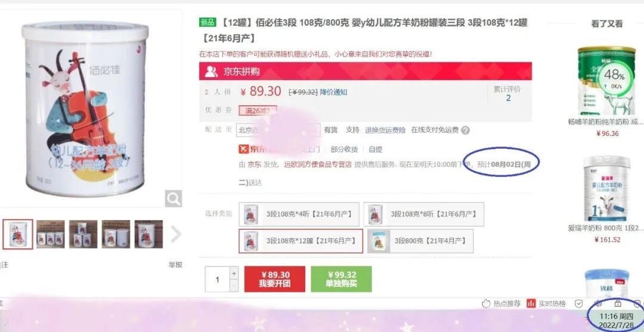
Task: Select option 3段108克*4听【21年6月产】
Action: pyautogui.click(x=299, y=214)
